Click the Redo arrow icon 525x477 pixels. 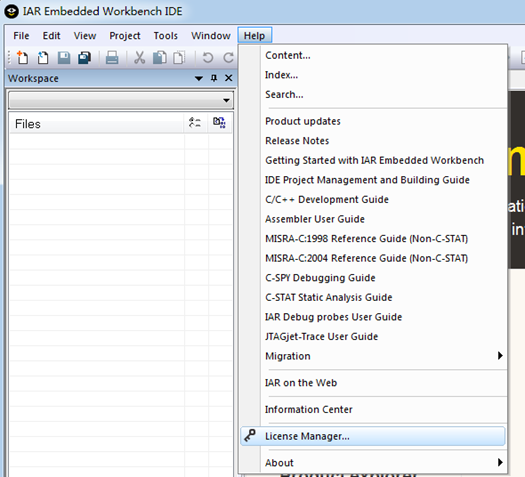(x=228, y=58)
